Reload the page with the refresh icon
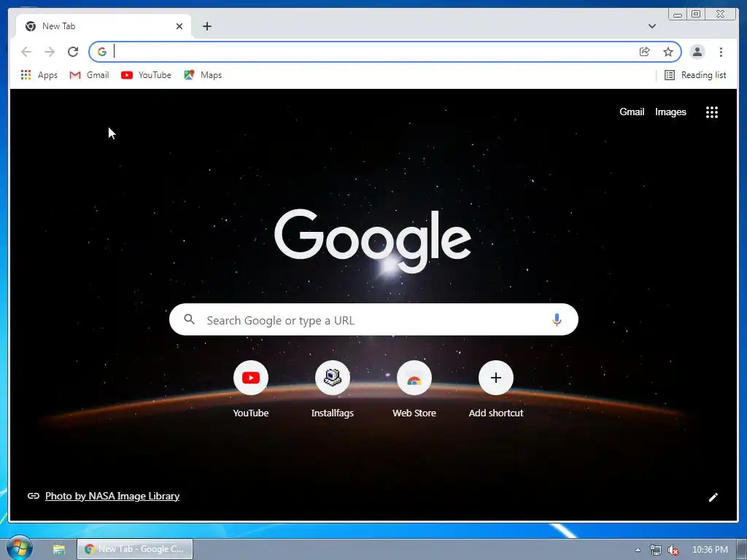 tap(73, 52)
